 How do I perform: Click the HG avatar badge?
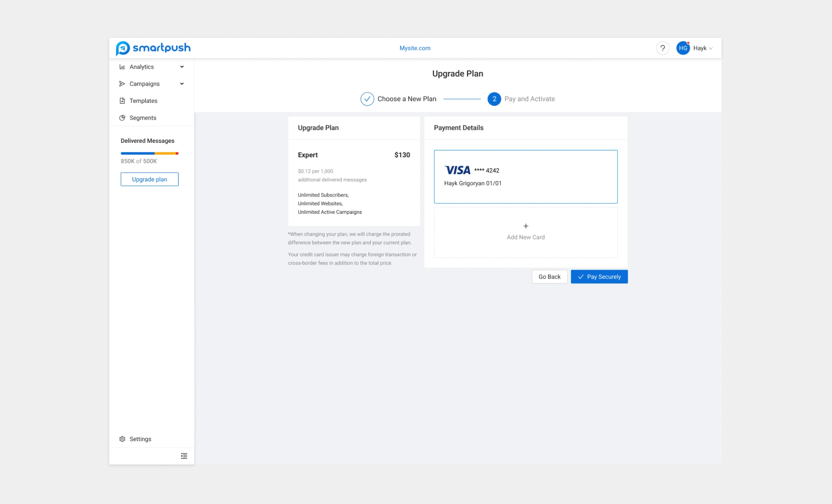[x=683, y=47]
